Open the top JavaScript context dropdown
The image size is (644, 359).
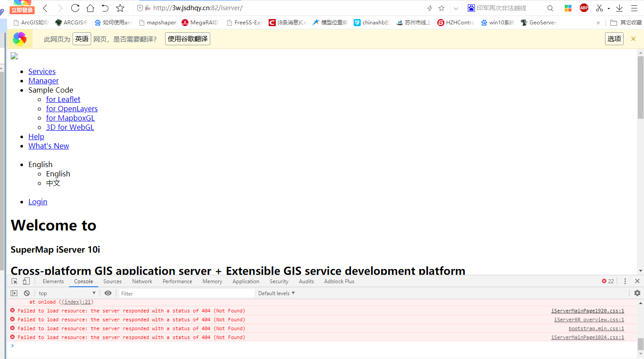point(67,293)
